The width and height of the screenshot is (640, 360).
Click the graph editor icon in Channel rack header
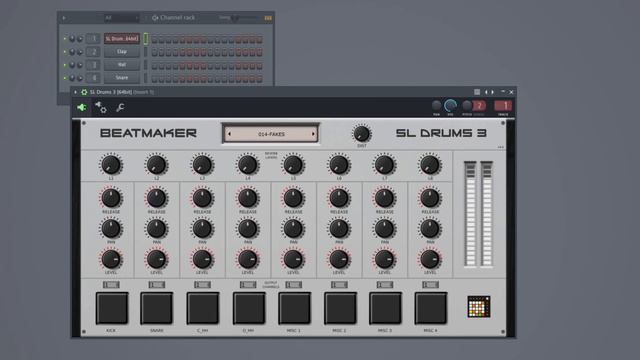(268, 18)
